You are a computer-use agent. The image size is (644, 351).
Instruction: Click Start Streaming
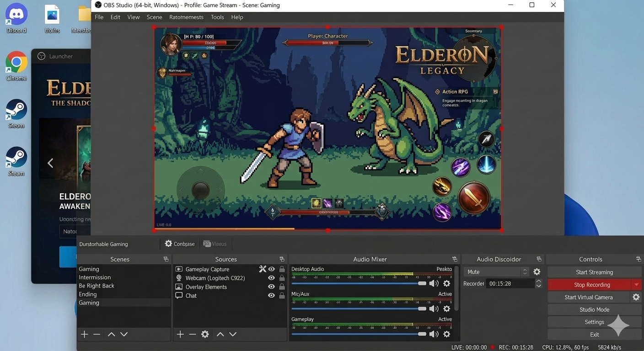click(595, 272)
